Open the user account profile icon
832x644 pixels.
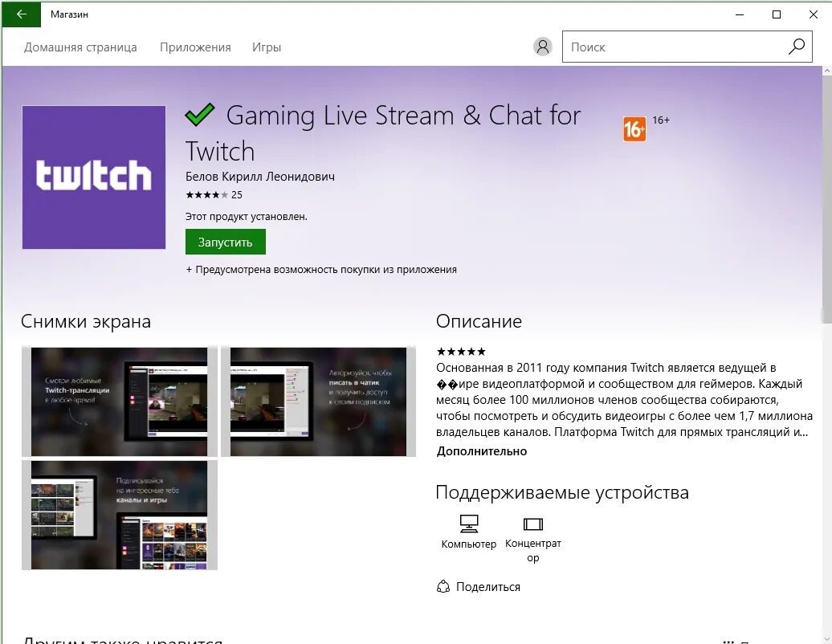click(542, 47)
